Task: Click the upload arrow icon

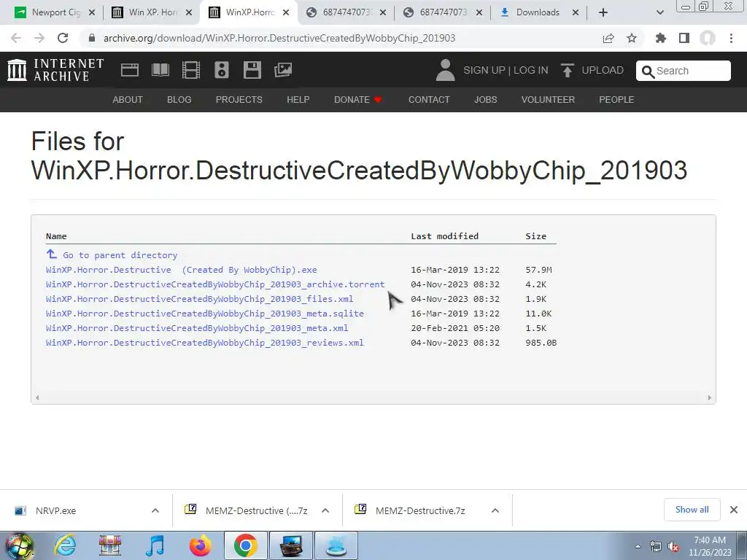Action: click(567, 70)
